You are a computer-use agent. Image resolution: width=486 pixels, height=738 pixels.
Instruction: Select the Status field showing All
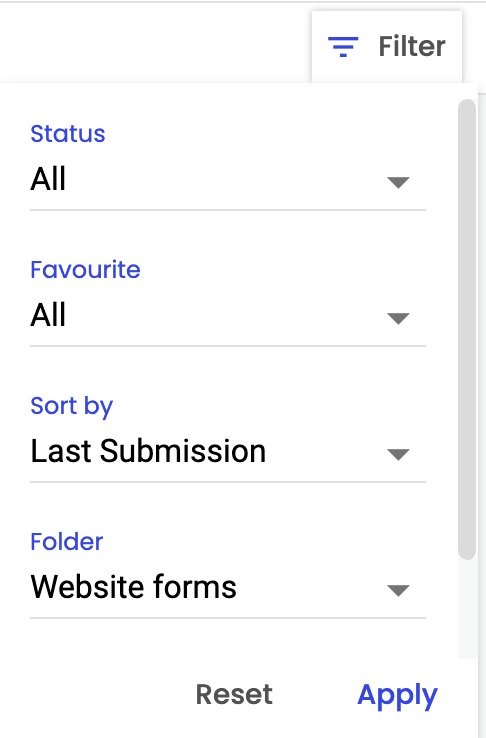tap(228, 180)
